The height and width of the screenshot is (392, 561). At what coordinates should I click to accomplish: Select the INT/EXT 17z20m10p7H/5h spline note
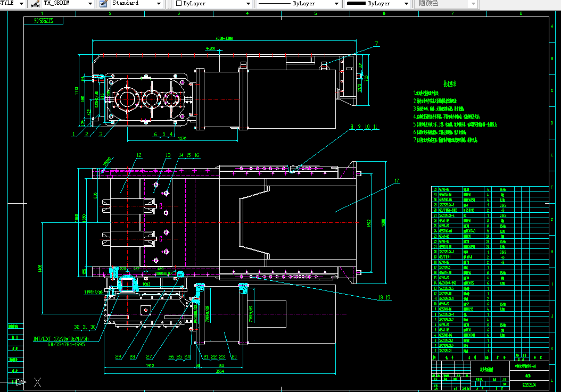pos(61,339)
